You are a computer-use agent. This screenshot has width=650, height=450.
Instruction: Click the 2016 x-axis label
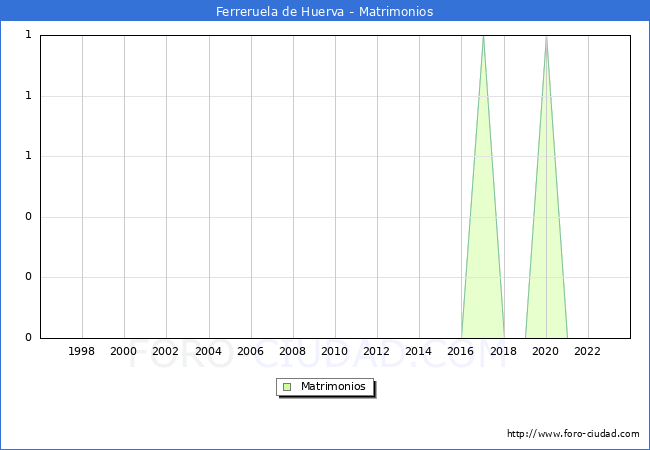pyautogui.click(x=461, y=351)
